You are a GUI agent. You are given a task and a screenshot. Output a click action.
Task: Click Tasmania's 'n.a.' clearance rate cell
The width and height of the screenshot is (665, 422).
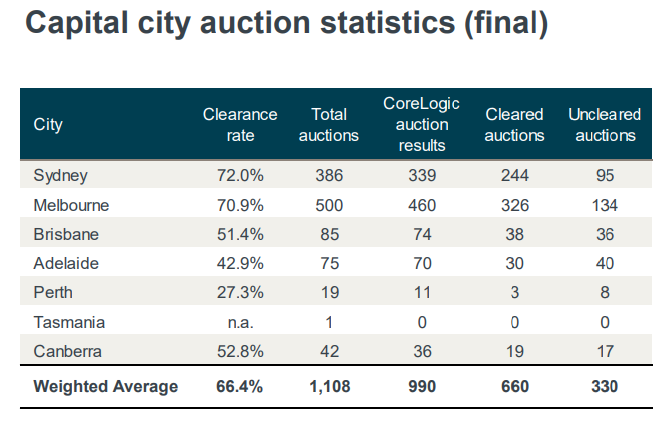click(240, 323)
